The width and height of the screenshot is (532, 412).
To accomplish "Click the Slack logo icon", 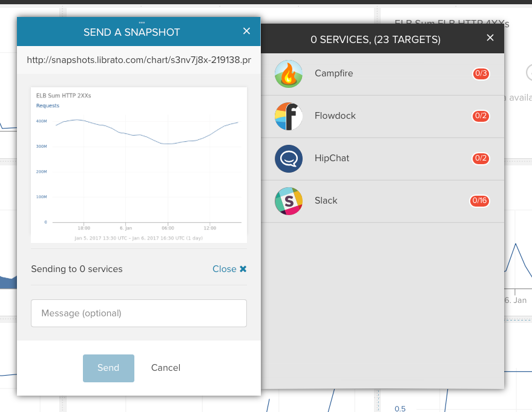I will coord(289,201).
